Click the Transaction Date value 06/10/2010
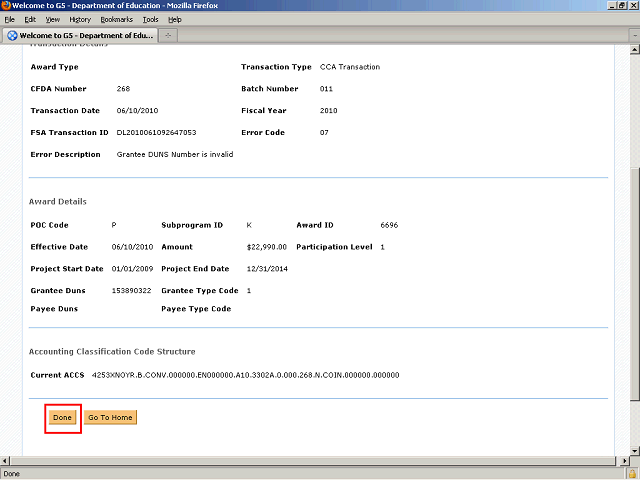The width and height of the screenshot is (640, 480). point(137,111)
